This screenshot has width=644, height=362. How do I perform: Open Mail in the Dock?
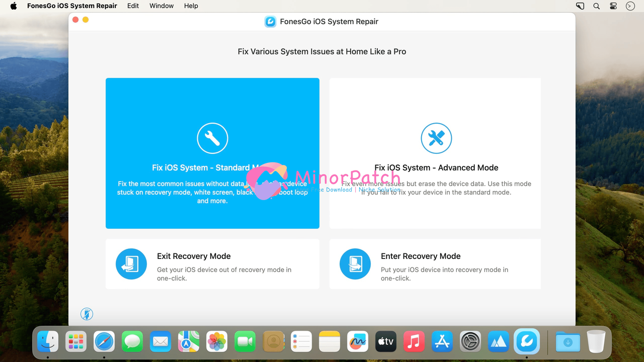[160, 342]
